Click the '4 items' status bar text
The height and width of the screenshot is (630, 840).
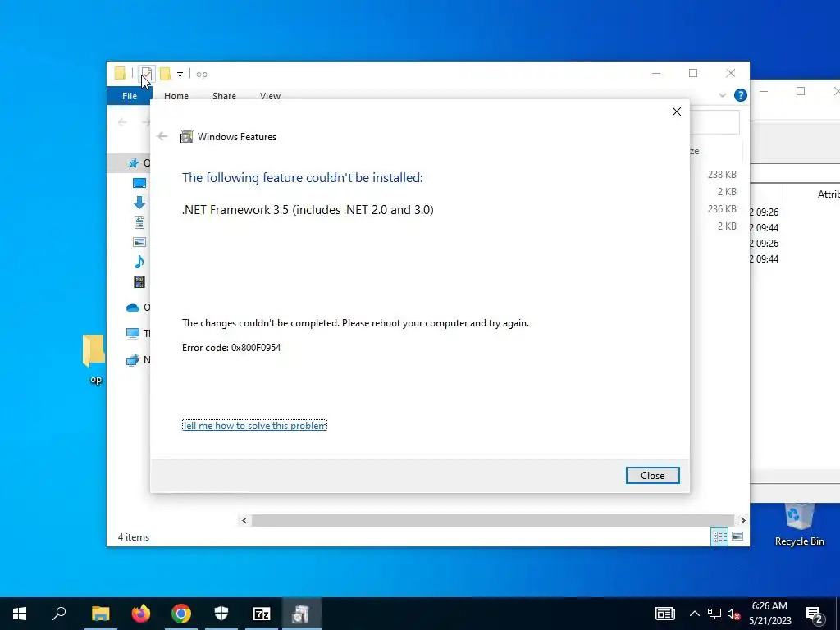pyautogui.click(x=134, y=537)
